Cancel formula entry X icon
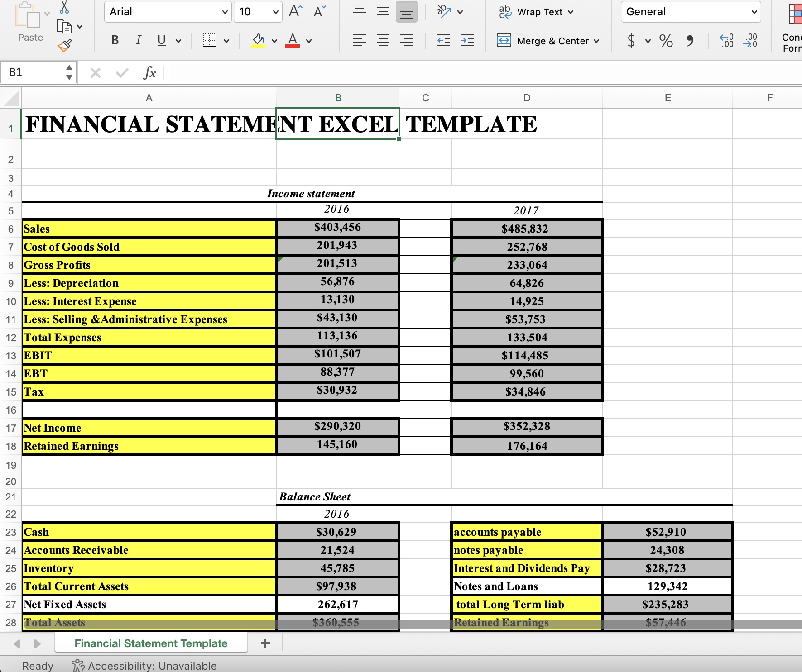Screen dimensions: 802x672 [95, 72]
